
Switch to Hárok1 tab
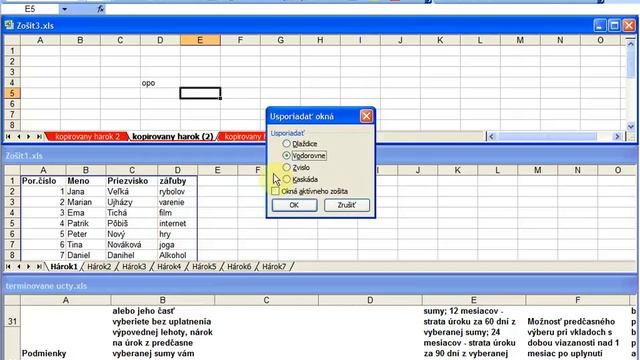tap(64, 267)
